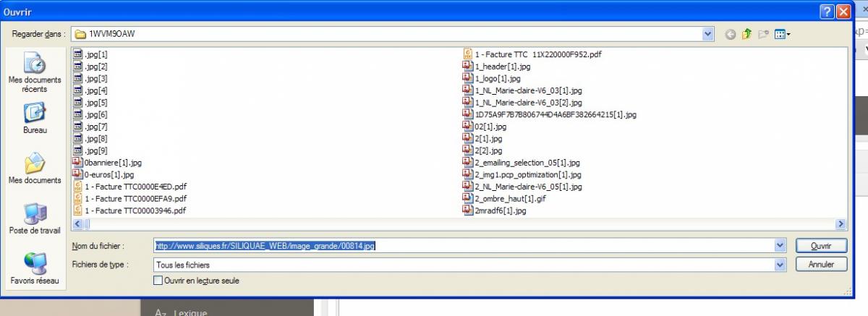Open Poste de travail in places bar
This screenshot has width=868, height=316.
[35, 218]
